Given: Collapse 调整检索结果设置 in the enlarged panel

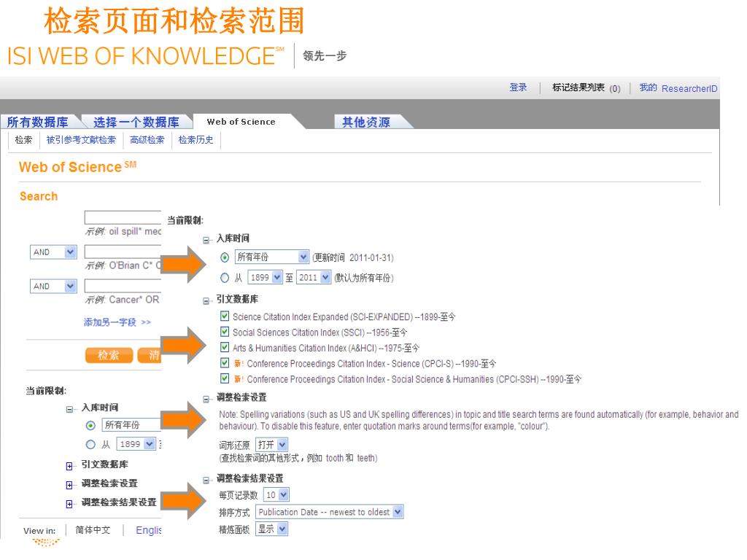Looking at the screenshot, I should tap(206, 481).
